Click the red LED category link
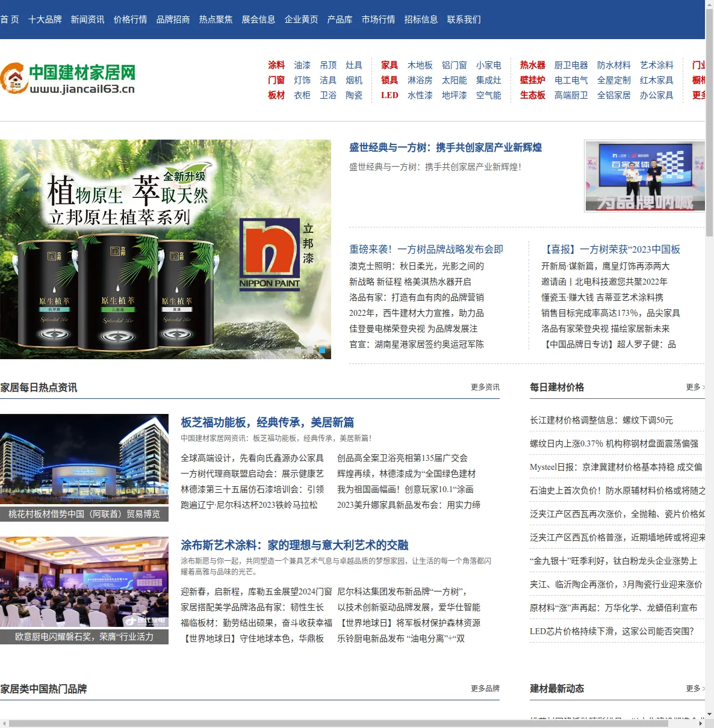 tap(390, 95)
